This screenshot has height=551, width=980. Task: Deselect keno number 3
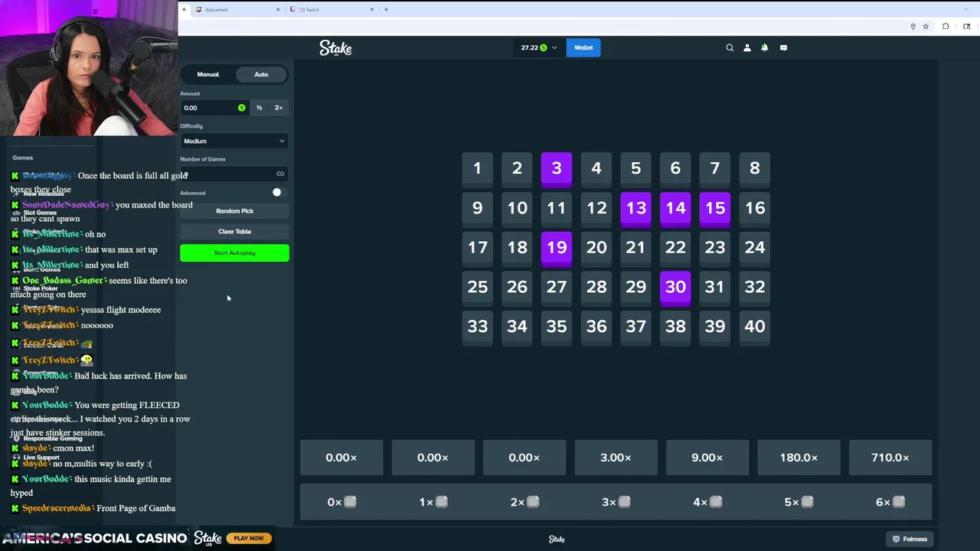coord(557,168)
